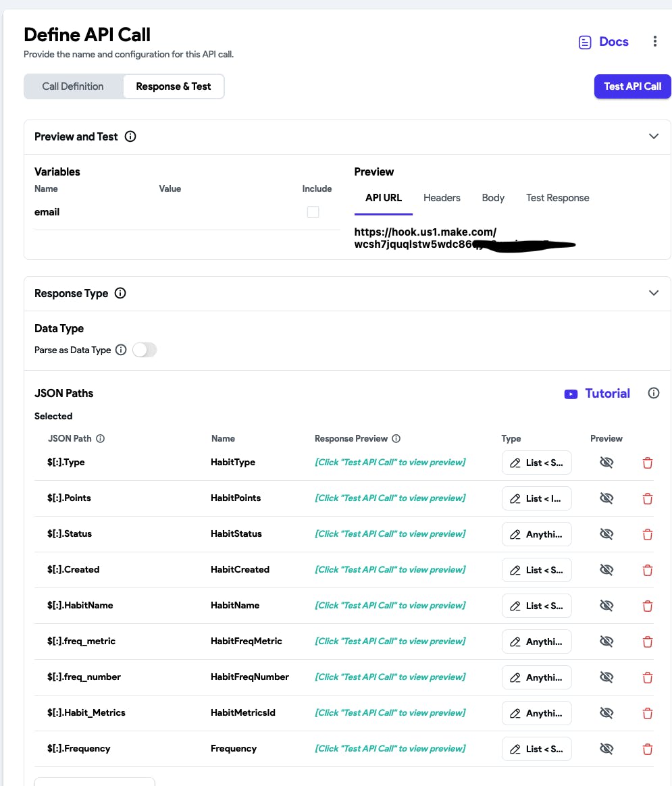Screen dimensions: 672x786
Task: Delete the Frequency JSON path row
Action: [x=648, y=749]
